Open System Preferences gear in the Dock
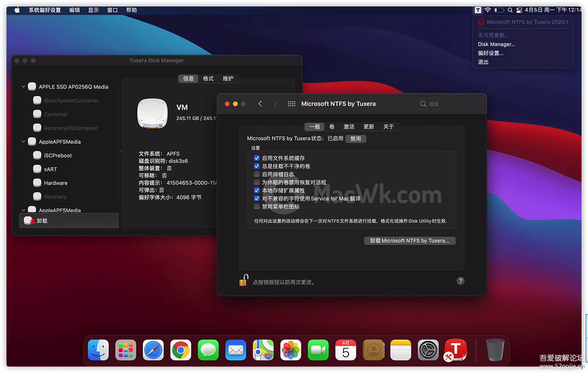 click(x=428, y=350)
